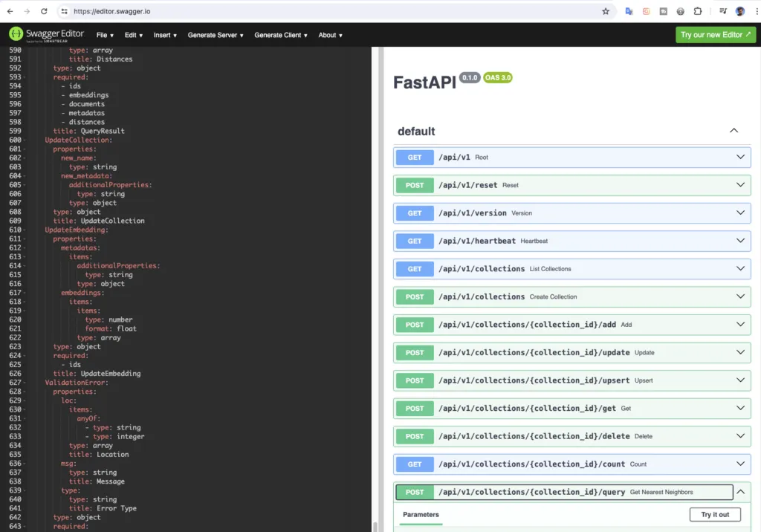
Task: Click the browser three-dot menu
Action: tap(757, 11)
